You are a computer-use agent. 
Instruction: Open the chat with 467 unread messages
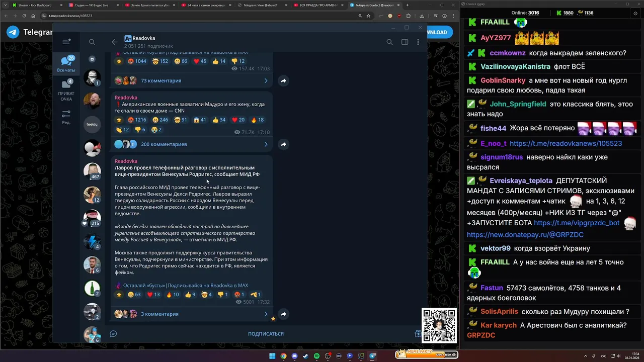coord(92,171)
